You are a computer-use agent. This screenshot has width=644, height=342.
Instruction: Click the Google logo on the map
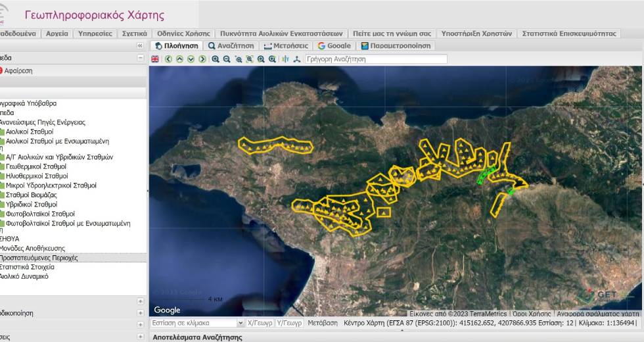pyautogui.click(x=167, y=310)
